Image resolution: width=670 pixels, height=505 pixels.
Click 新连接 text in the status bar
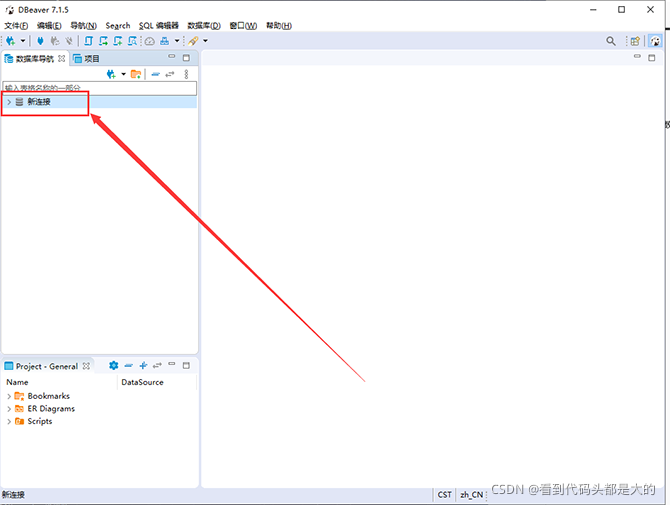coord(13,495)
